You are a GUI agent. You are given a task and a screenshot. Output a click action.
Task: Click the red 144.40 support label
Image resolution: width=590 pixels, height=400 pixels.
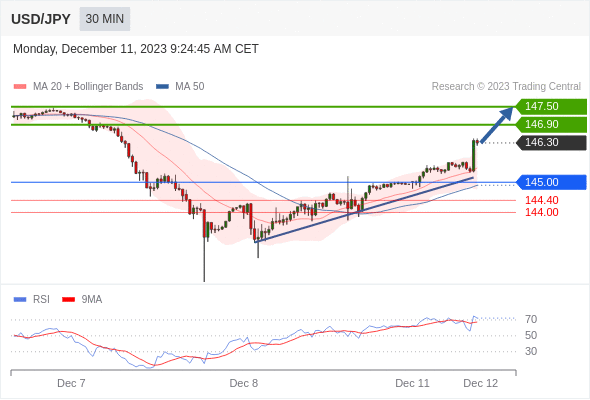(542, 200)
